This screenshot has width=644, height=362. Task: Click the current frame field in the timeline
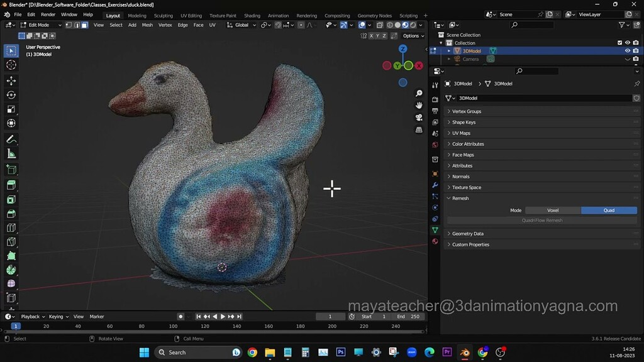coord(330,316)
